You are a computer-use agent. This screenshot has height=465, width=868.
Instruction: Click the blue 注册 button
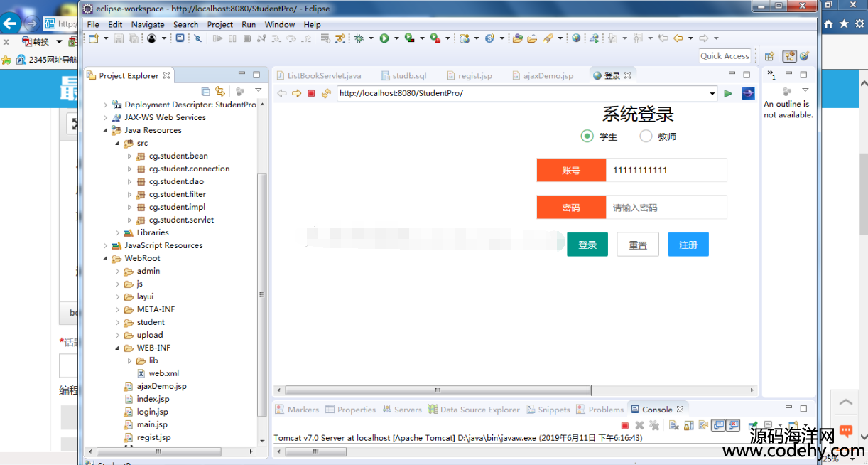(688, 245)
